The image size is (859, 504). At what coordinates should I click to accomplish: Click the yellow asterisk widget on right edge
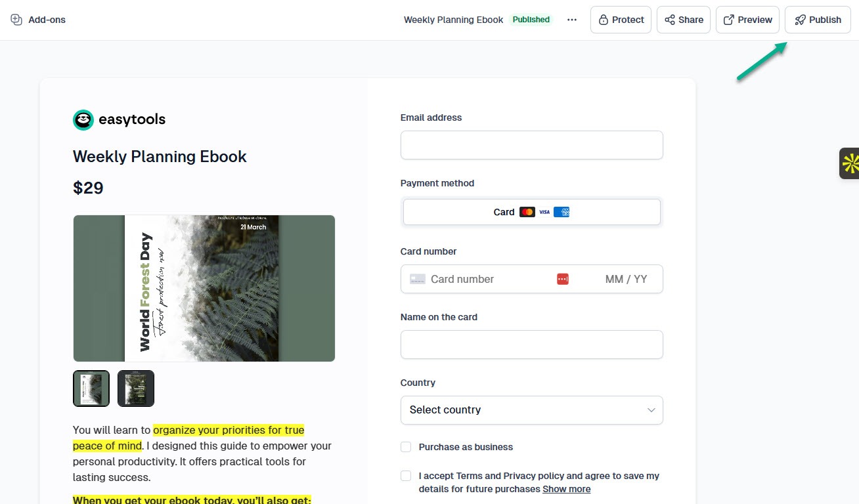[x=850, y=163]
